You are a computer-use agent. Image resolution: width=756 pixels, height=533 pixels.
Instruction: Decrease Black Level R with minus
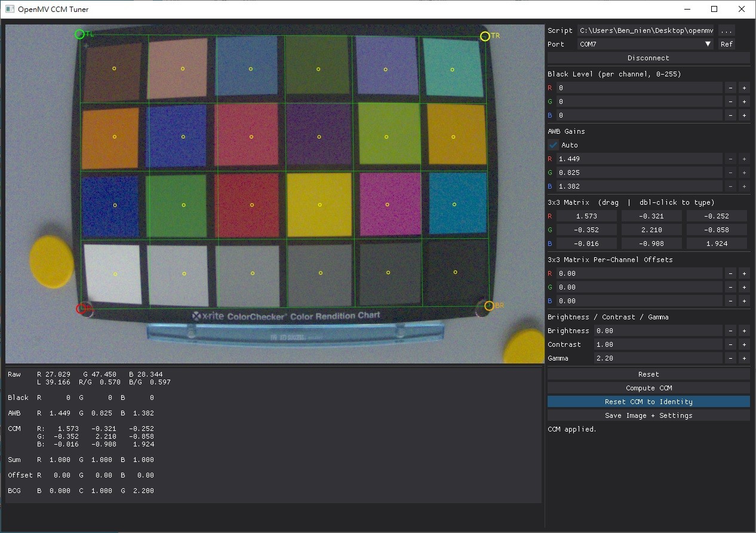pyautogui.click(x=730, y=88)
